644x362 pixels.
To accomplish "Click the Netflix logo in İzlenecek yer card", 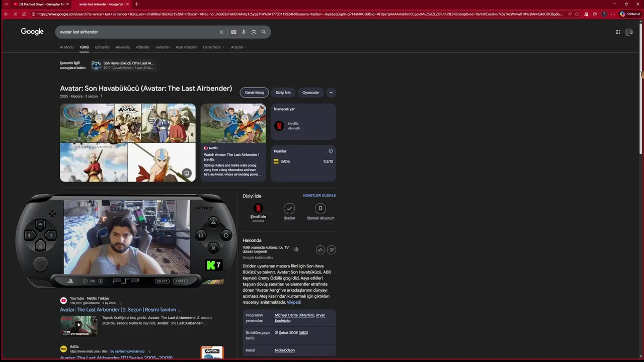I will 279,126.
